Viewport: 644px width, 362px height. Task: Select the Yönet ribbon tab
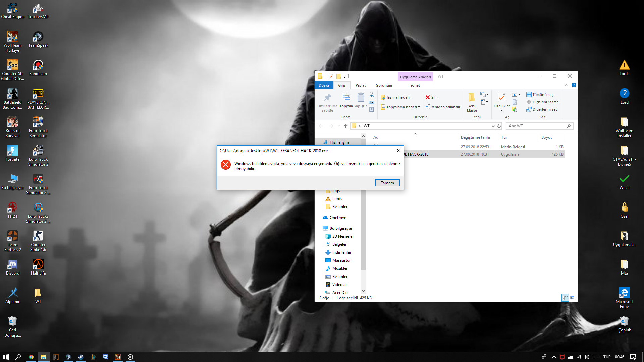pyautogui.click(x=415, y=85)
